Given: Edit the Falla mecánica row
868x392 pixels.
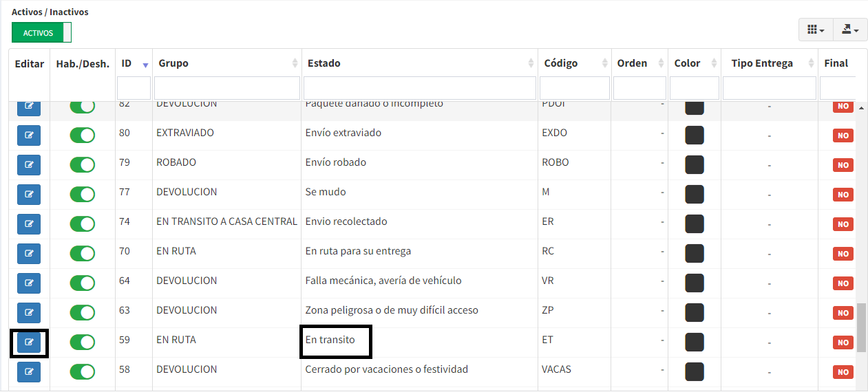Looking at the screenshot, I should (x=29, y=283).
